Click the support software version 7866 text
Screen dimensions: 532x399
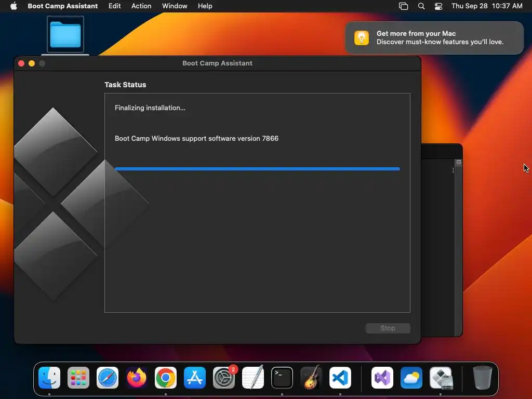(x=196, y=138)
